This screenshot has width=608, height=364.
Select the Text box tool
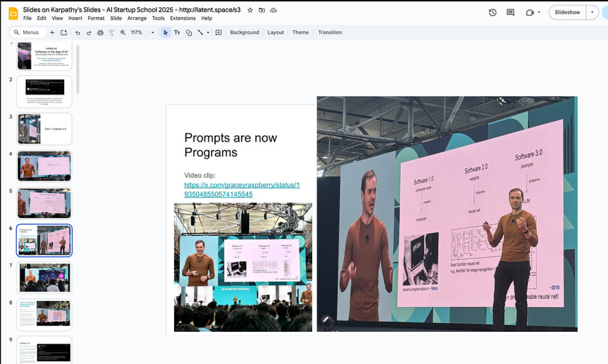pos(176,33)
